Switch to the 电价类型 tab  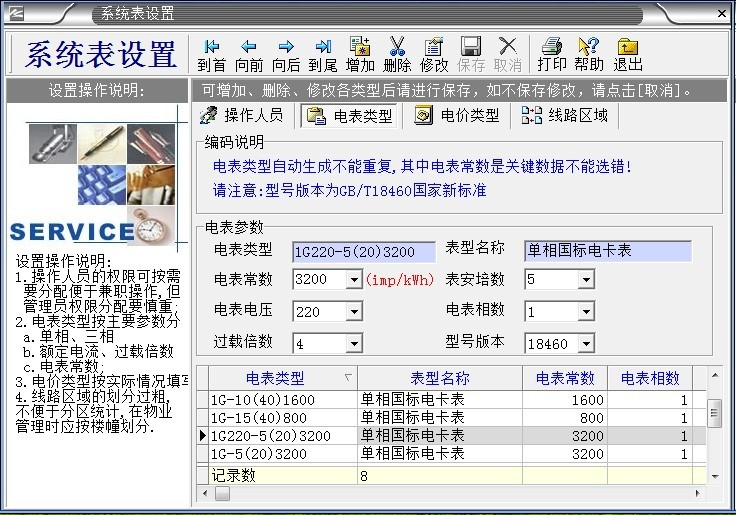457,116
